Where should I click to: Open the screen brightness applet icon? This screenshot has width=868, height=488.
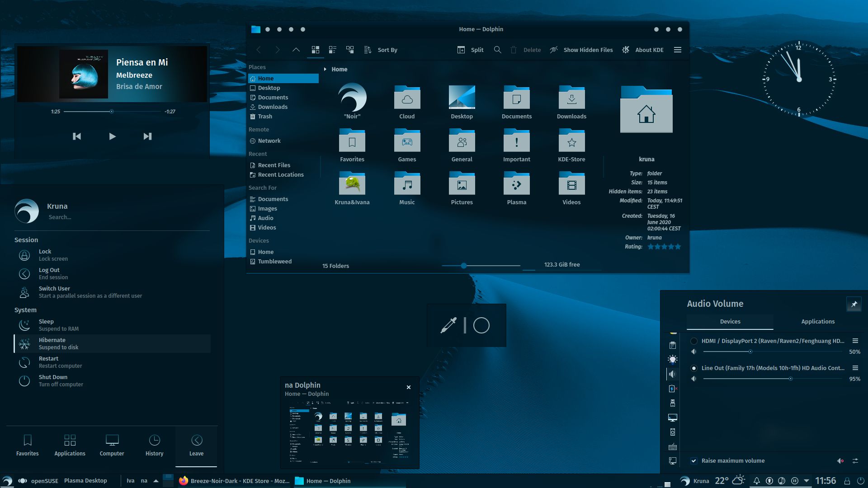(673, 359)
